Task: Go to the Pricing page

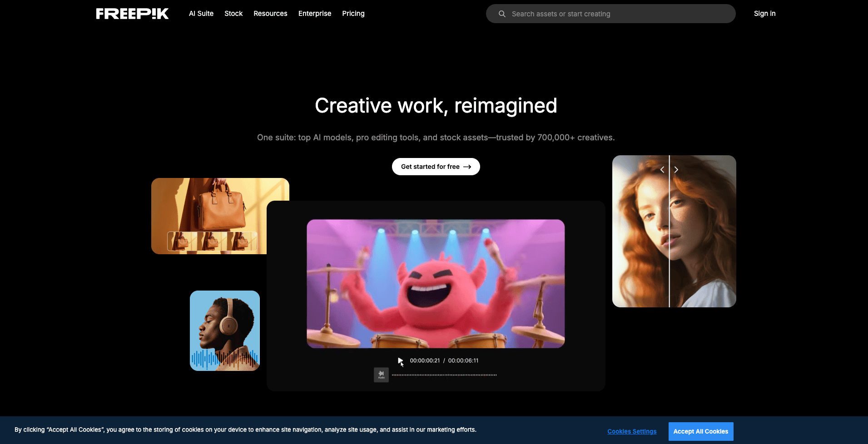Action: coord(353,14)
